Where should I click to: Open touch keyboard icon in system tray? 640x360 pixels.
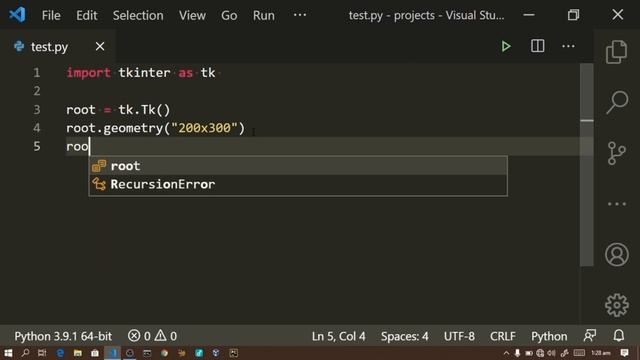pyautogui.click(x=579, y=353)
